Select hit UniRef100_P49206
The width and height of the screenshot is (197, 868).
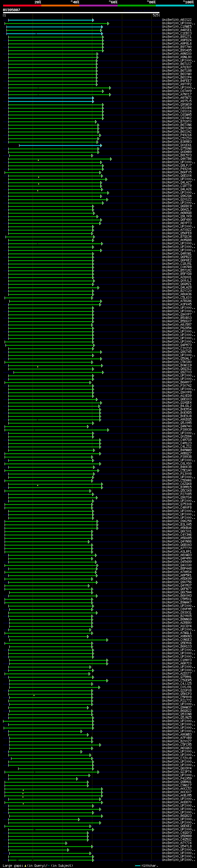pyautogui.click(x=177, y=169)
